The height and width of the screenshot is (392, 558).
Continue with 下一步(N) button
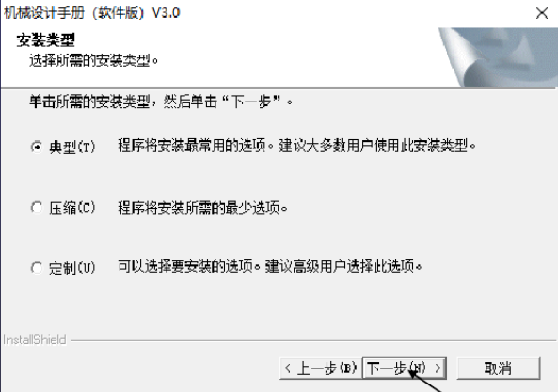tap(405, 368)
